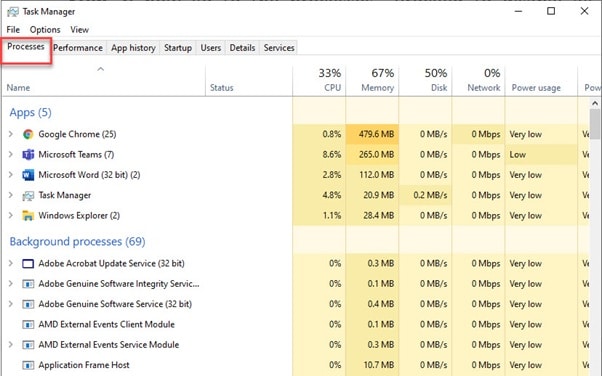The height and width of the screenshot is (376, 602).
Task: Expand the Google Chrome process group
Action: click(x=11, y=134)
